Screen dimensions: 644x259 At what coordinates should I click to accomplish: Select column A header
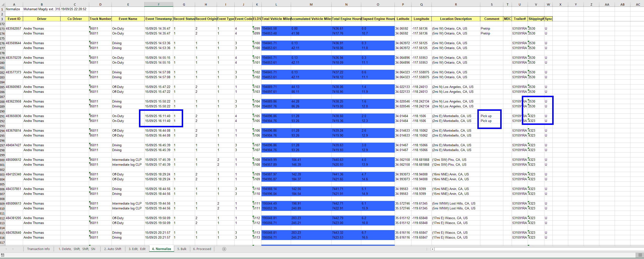point(14,4)
